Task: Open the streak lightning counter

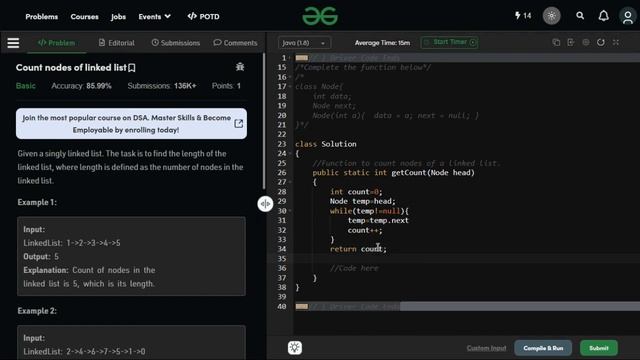Action: (x=523, y=16)
